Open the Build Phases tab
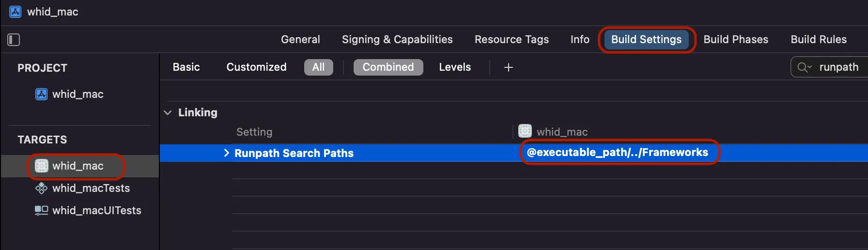Screen dimensions: 868x250 tap(736, 40)
